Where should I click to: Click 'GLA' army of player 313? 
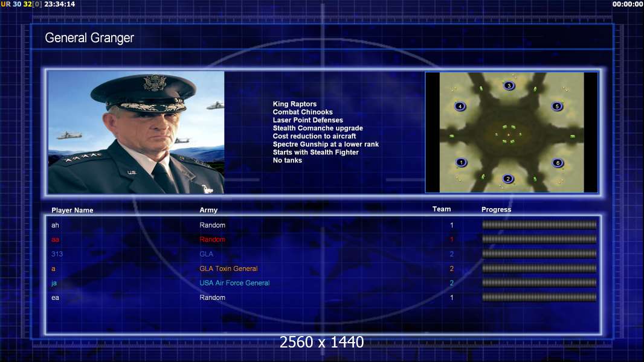(x=206, y=254)
